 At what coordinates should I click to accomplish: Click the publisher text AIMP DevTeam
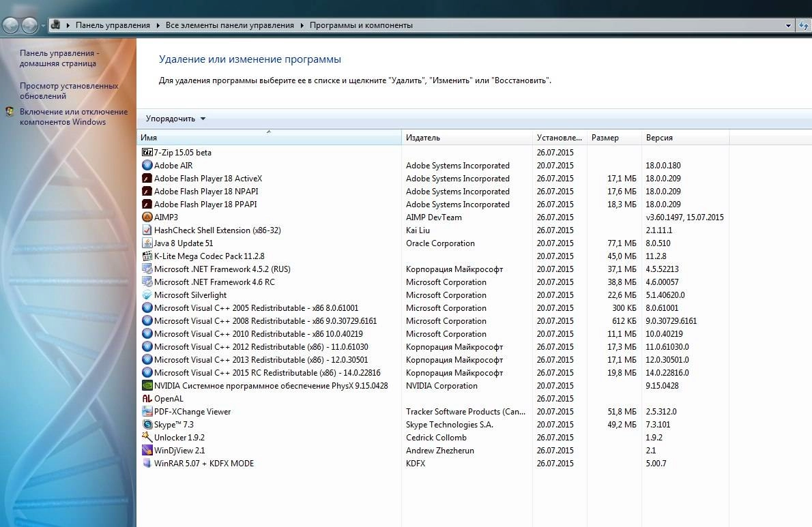click(434, 217)
